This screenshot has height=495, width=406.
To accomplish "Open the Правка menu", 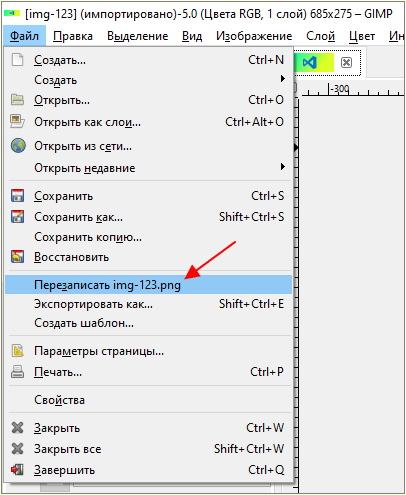I will [73, 36].
